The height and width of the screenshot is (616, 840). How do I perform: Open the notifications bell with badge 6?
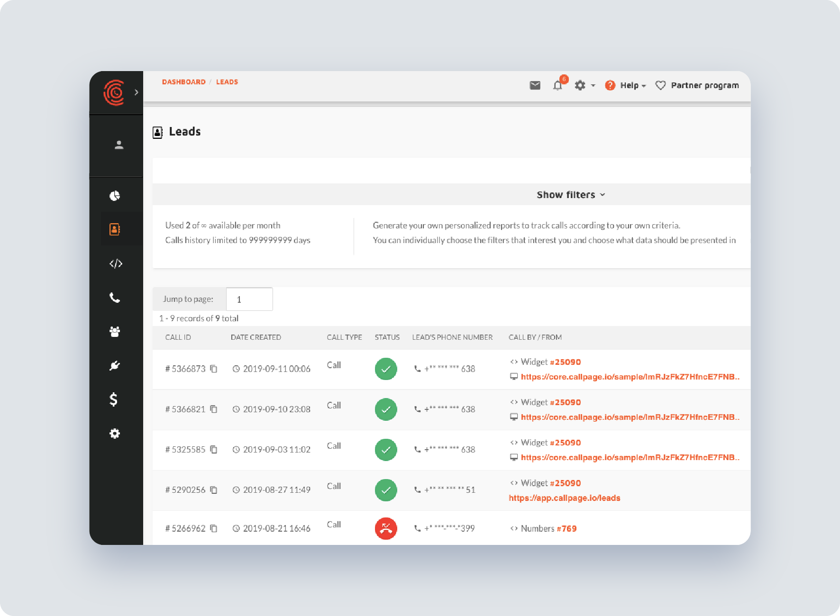click(x=558, y=85)
